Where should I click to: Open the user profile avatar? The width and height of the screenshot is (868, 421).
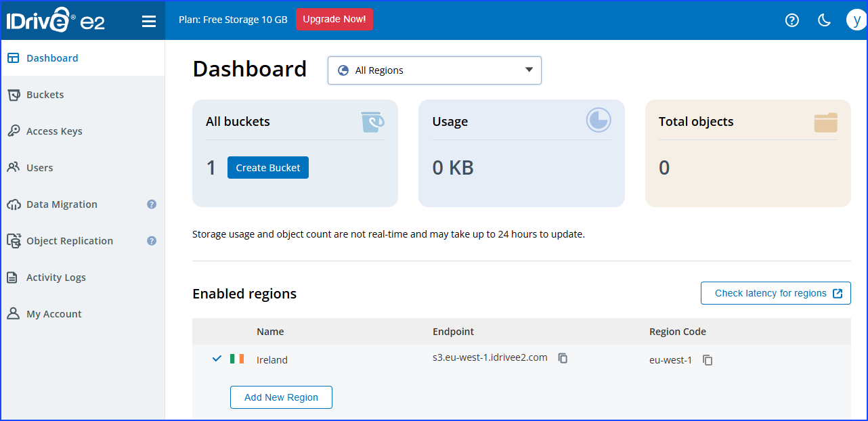click(856, 20)
